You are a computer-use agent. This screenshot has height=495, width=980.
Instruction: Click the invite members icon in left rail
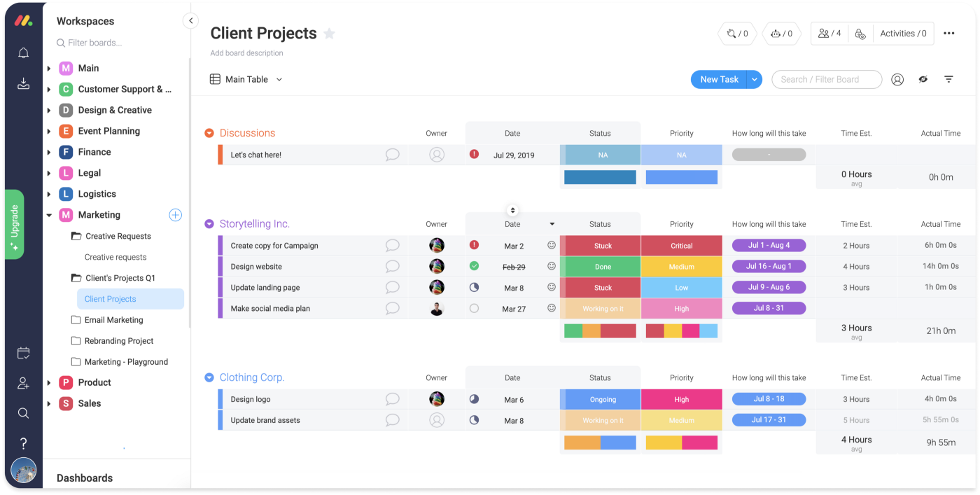click(23, 383)
